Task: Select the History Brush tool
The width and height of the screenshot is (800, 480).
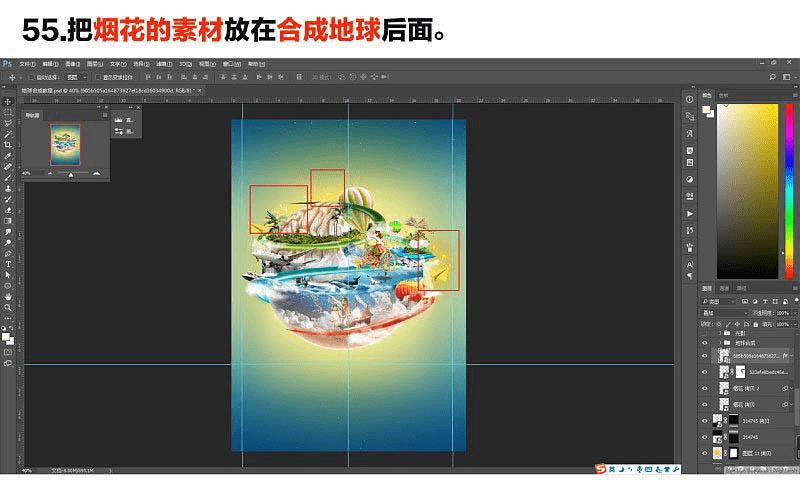Action: point(8,199)
